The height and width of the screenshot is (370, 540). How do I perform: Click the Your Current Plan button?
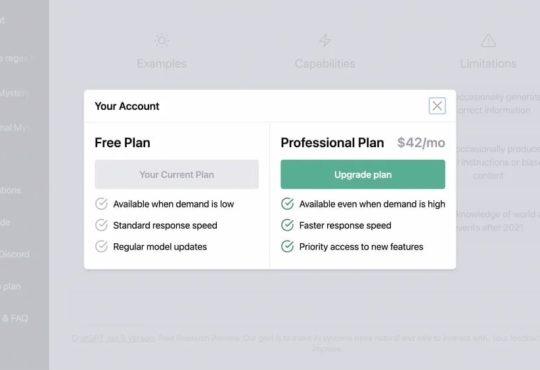[x=177, y=174]
